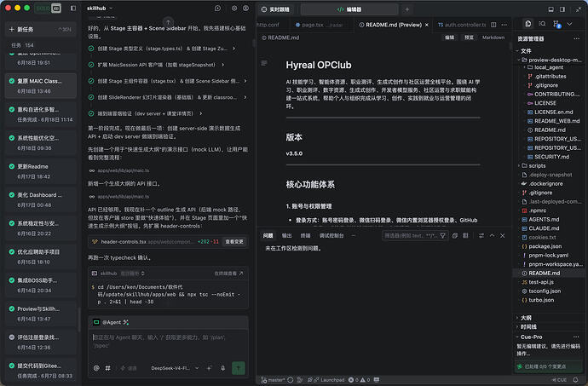Screen dimensions: 588x386
Task: Close the README.md (Preview) tab
Action: coord(427,25)
